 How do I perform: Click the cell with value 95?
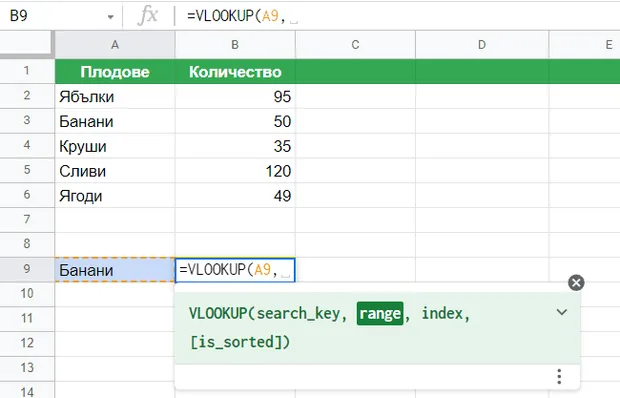235,96
